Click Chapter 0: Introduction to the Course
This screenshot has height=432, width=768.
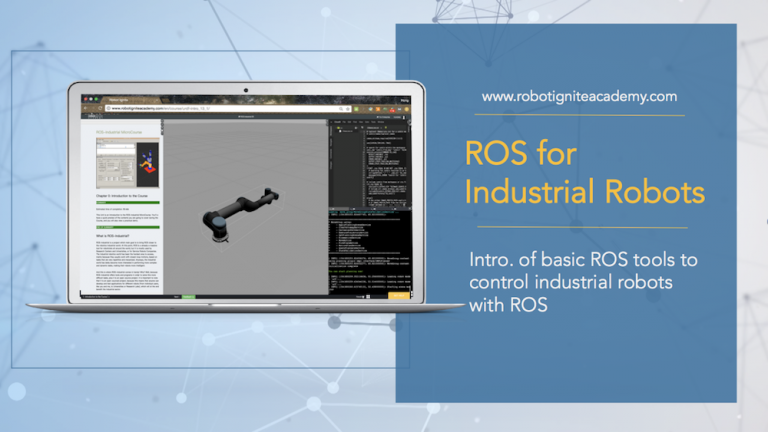122,196
